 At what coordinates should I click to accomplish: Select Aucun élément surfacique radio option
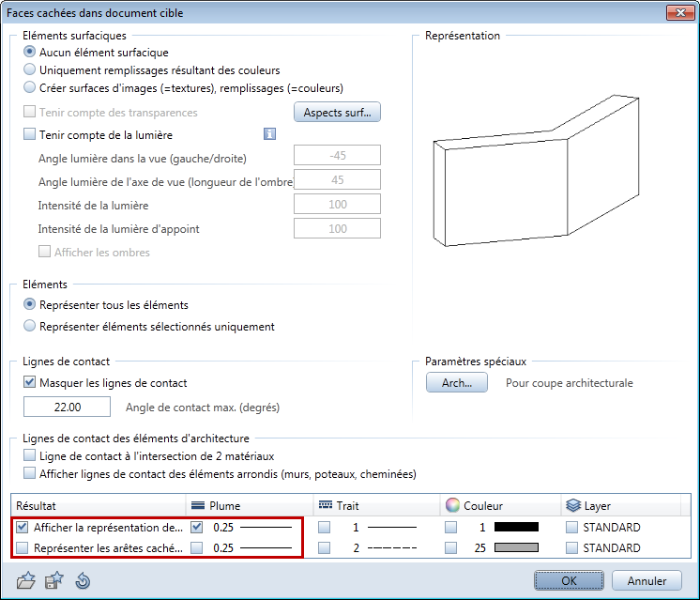(29, 52)
